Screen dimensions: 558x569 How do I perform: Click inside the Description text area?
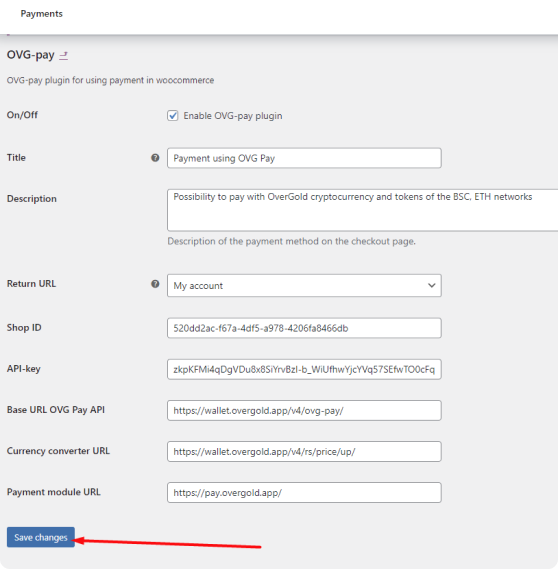(x=362, y=210)
